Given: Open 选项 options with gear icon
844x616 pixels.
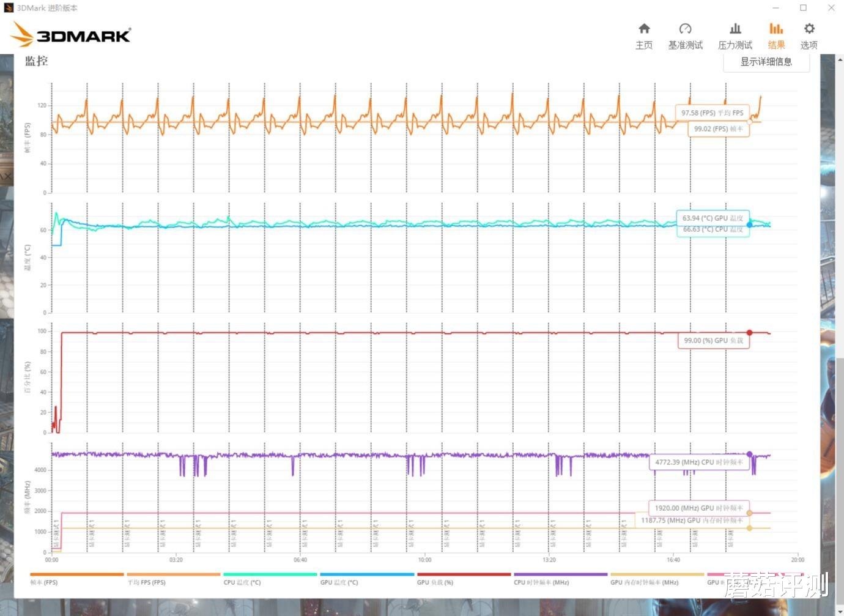Looking at the screenshot, I should coord(809,36).
